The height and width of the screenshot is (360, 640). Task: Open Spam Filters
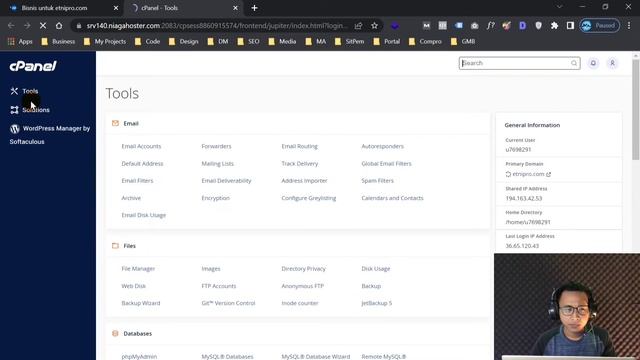[x=378, y=180]
